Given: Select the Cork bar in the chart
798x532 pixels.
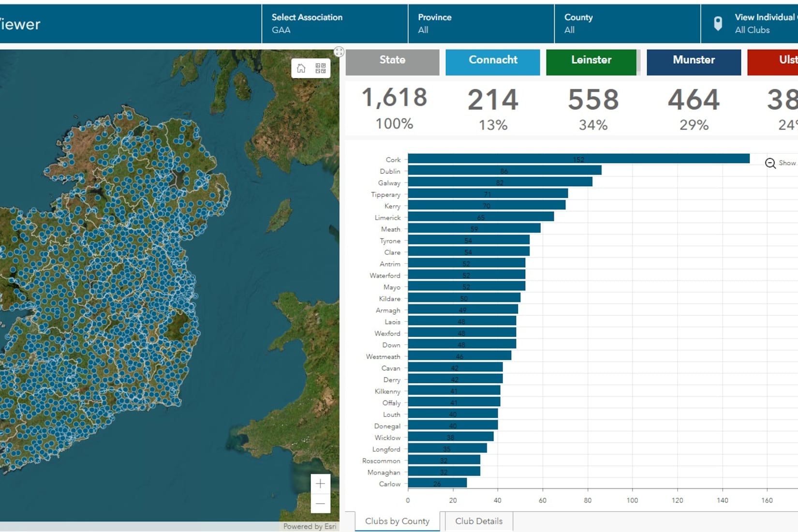Looking at the screenshot, I should (x=578, y=159).
